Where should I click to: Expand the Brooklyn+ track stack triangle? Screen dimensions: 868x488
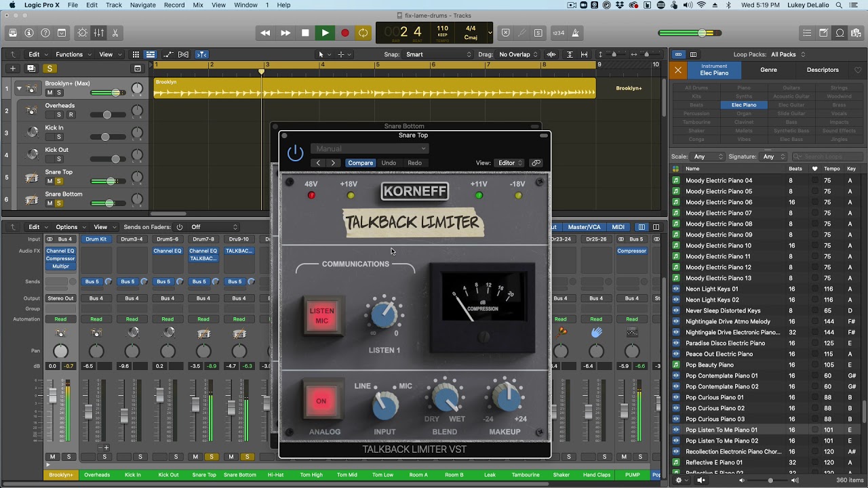tap(19, 88)
